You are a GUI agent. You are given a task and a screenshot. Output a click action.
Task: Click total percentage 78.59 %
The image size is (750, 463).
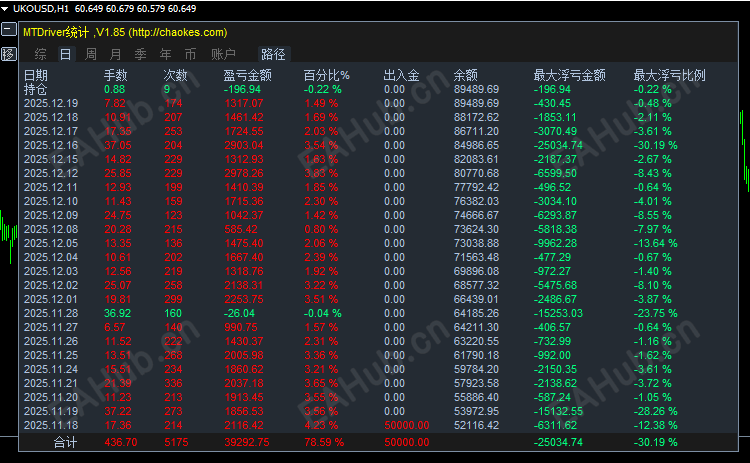pyautogui.click(x=324, y=442)
